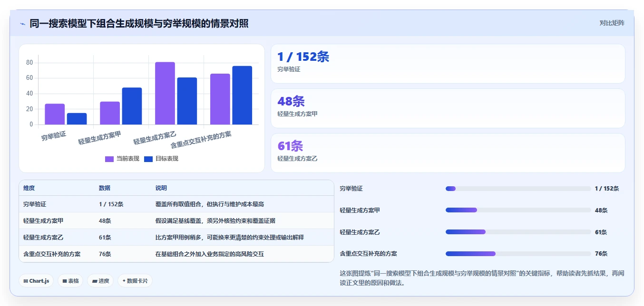This screenshot has height=306, width=644.
Task: Click the y-axis value 80 on chart
Action: pos(29,62)
